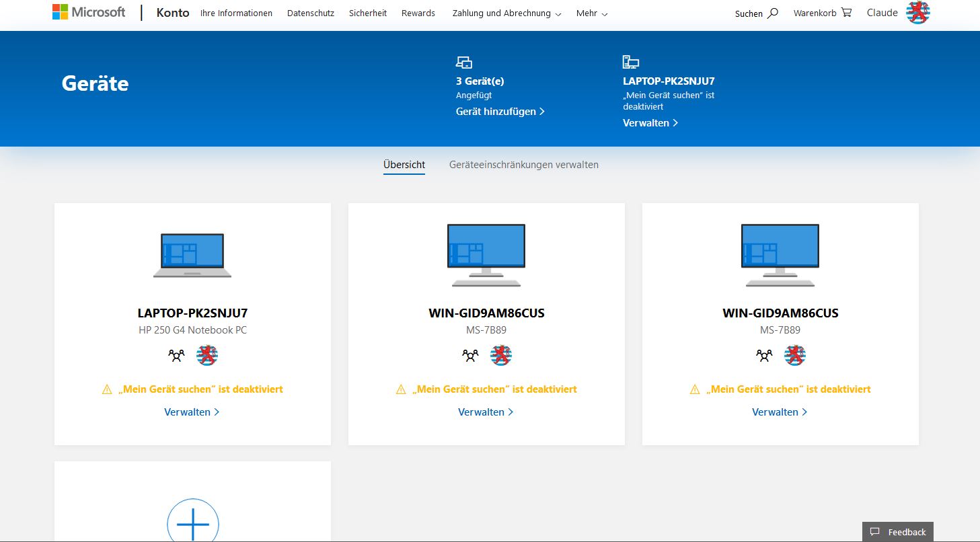Click the user avatar on the middle device card

pos(501,355)
